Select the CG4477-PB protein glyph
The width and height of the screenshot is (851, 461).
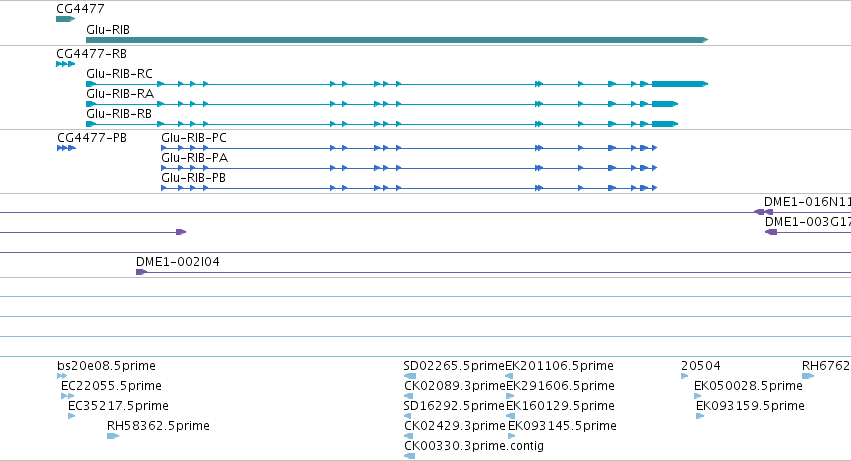click(x=66, y=148)
